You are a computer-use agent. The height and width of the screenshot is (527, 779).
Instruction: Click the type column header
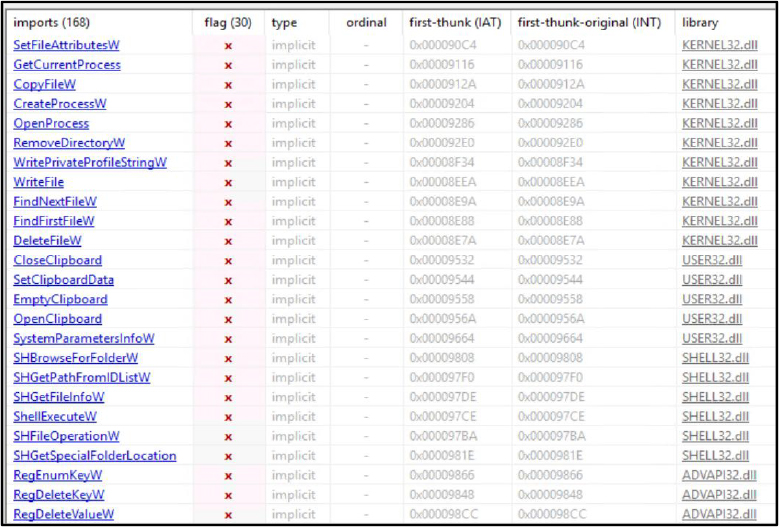click(x=282, y=23)
